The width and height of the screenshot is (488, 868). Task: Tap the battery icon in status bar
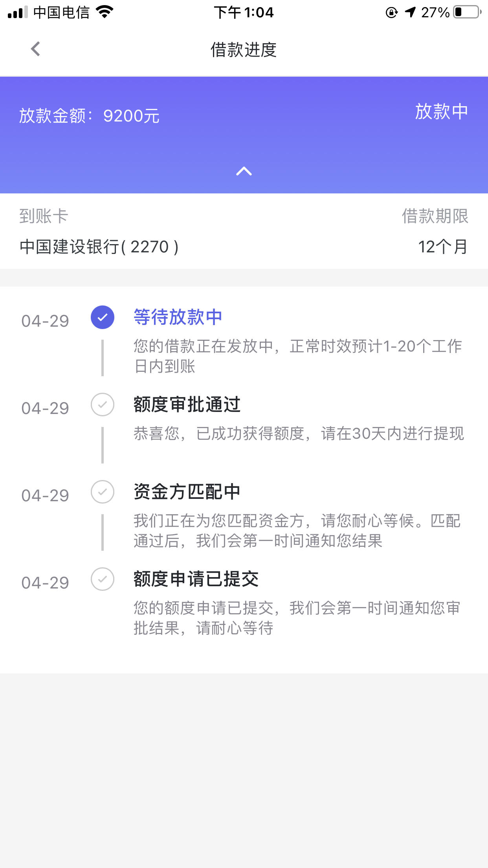click(x=467, y=12)
